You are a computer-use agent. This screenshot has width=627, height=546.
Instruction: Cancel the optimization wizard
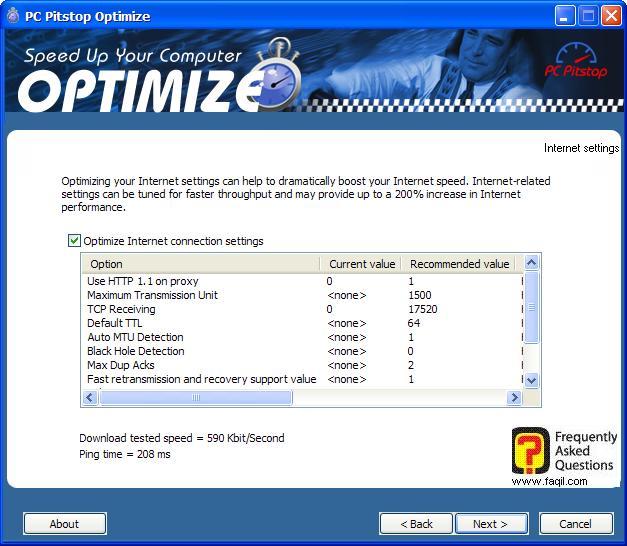click(575, 524)
